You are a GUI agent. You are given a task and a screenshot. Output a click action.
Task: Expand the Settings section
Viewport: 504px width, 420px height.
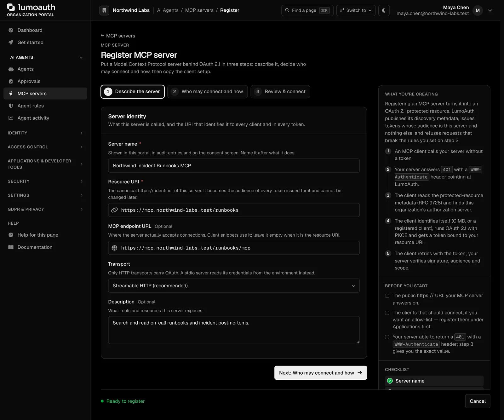click(x=45, y=195)
